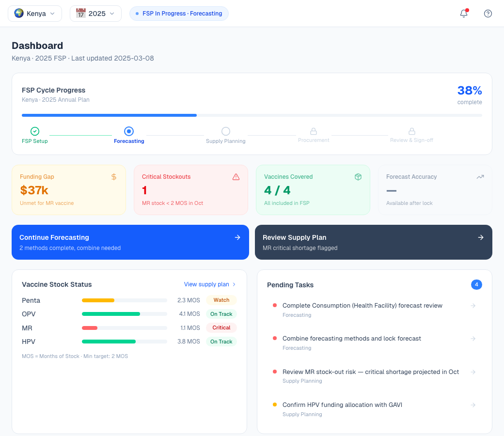This screenshot has width=504, height=436.
Task: Click the red dot beside Complete Consumption task
Action: (275, 305)
